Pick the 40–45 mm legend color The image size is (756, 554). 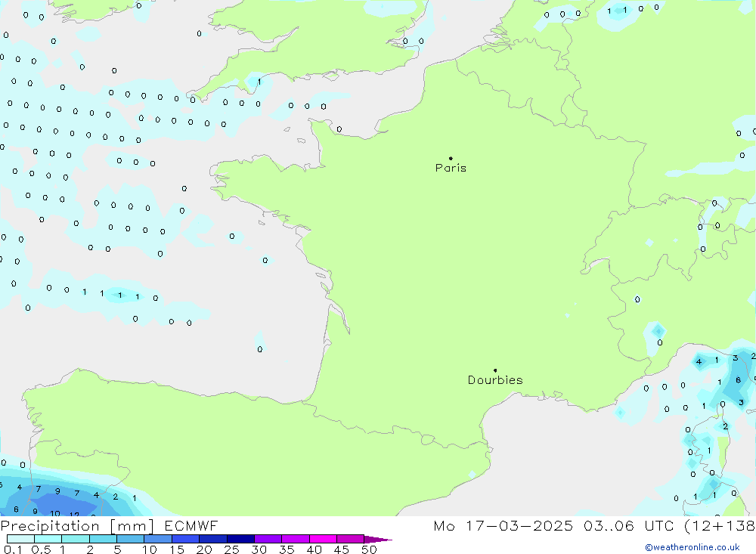[323, 539]
